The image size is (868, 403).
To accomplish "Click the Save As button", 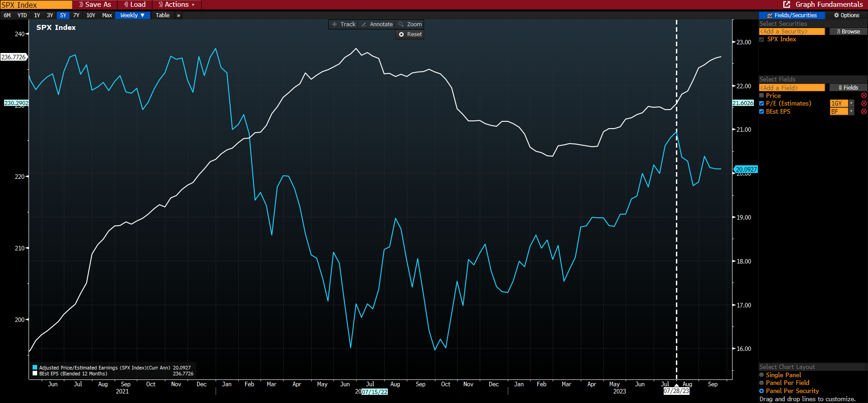I will [x=95, y=5].
